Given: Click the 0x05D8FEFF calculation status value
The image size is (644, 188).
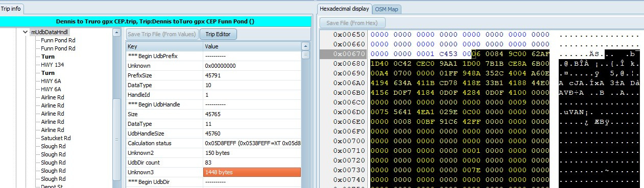Looking at the screenshot, I should (x=252, y=143).
